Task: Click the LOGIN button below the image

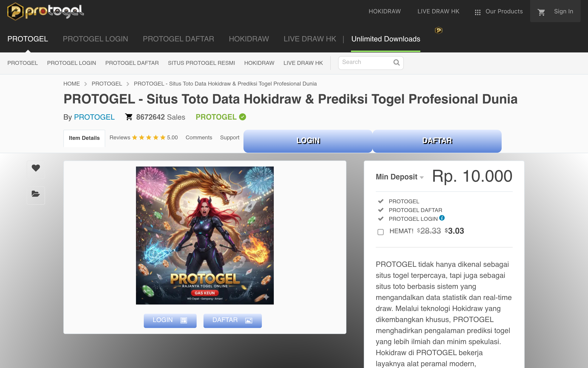Action: (x=170, y=321)
